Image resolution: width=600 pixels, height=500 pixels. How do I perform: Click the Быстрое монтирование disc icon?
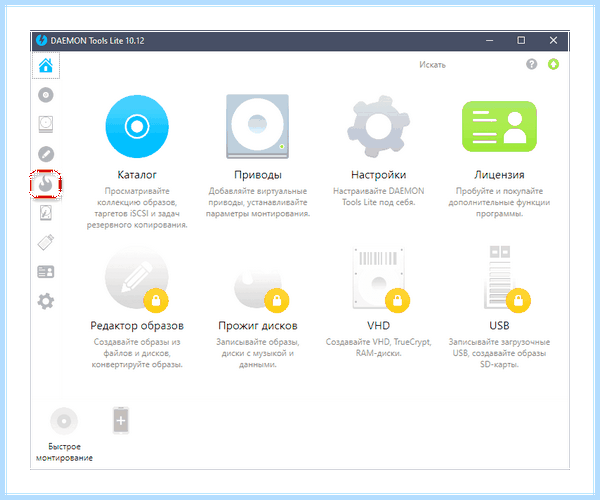coord(64,421)
